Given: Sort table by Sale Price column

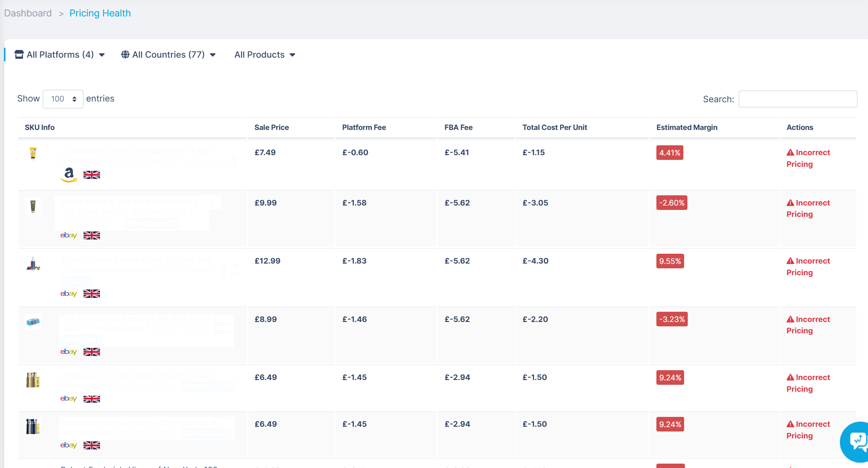Looking at the screenshot, I should (x=272, y=127).
